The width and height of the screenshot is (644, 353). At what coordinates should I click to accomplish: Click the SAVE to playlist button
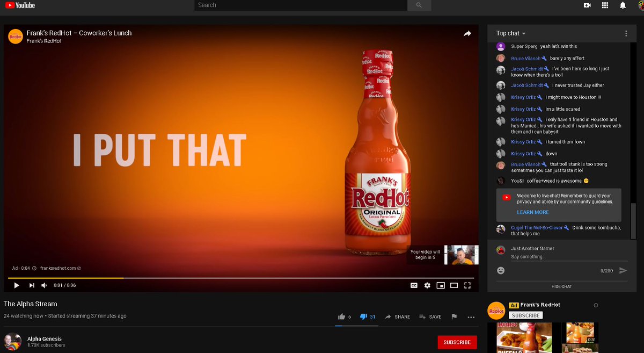[x=430, y=316]
